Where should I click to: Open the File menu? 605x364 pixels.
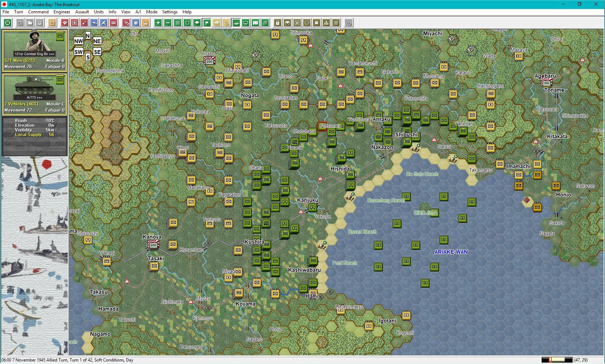click(x=6, y=12)
